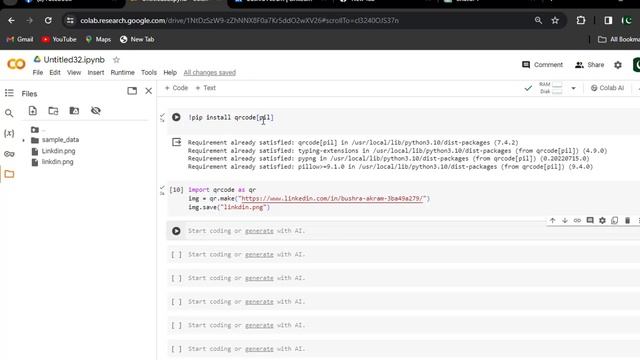The width and height of the screenshot is (640, 360).
Task: Go back with the browser back arrow
Action: (11, 20)
